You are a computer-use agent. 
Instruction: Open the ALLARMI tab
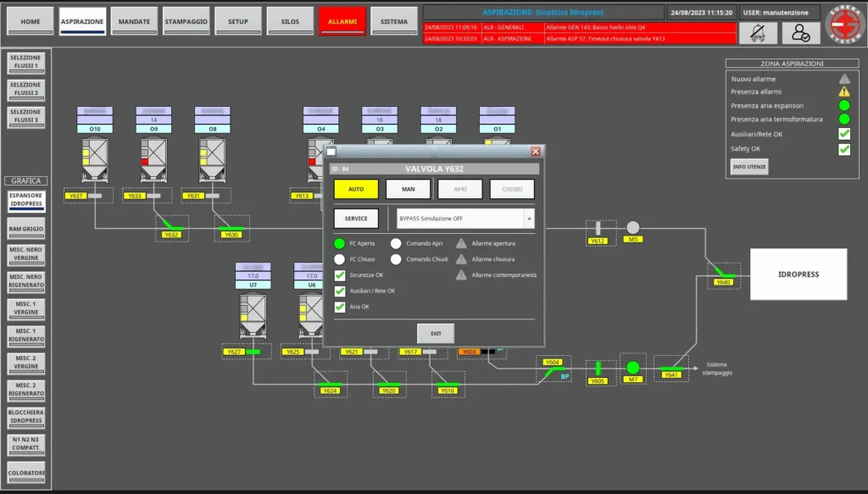[x=342, y=21]
